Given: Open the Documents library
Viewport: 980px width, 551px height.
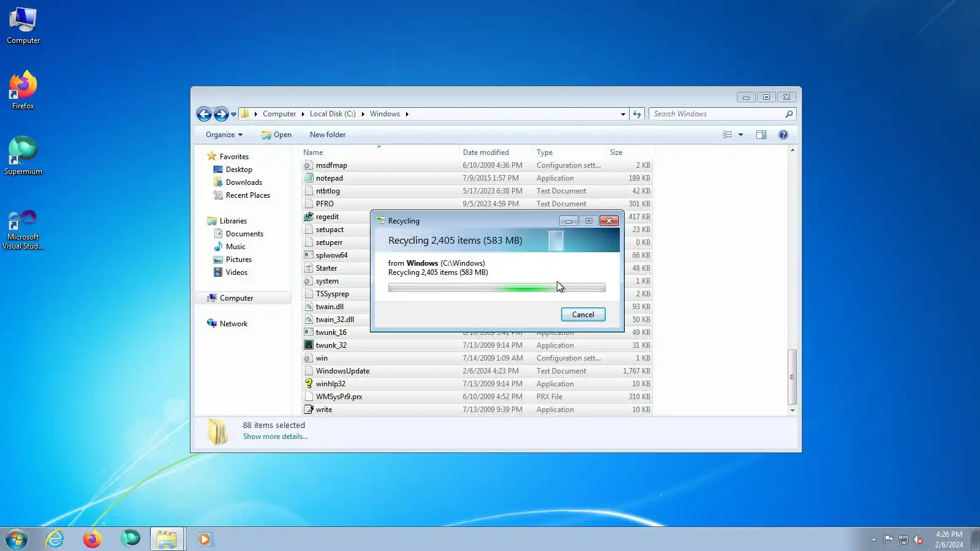Looking at the screenshot, I should coord(238,234).
